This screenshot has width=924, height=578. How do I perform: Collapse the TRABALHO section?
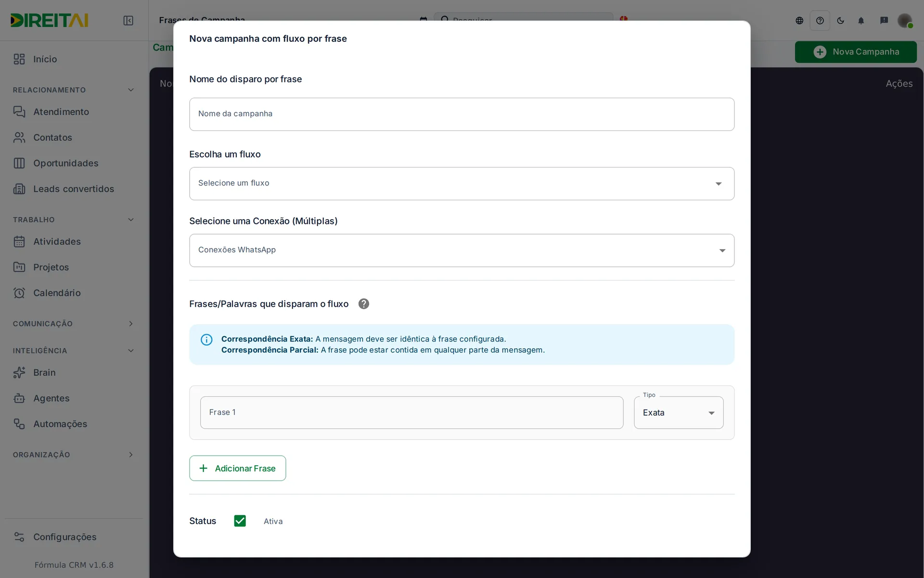coord(74,220)
